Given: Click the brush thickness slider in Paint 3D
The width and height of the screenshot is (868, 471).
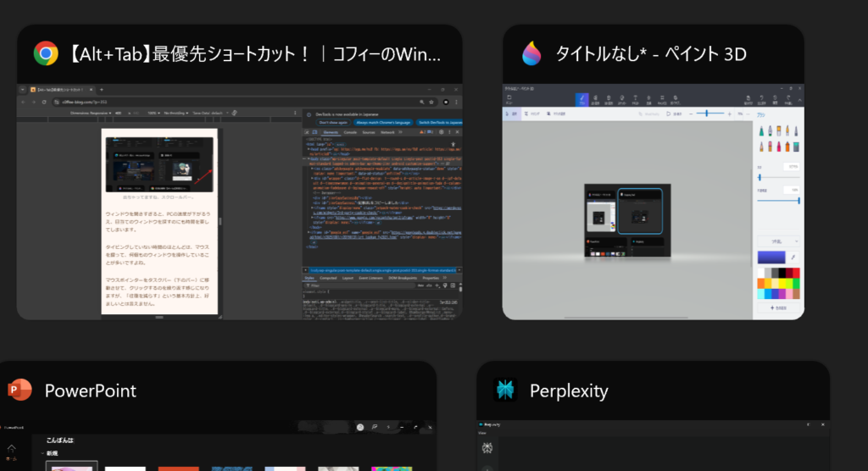Looking at the screenshot, I should [760, 177].
